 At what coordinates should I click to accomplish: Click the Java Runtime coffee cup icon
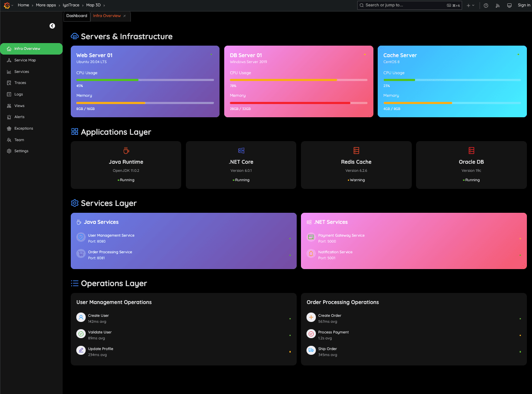(x=126, y=150)
